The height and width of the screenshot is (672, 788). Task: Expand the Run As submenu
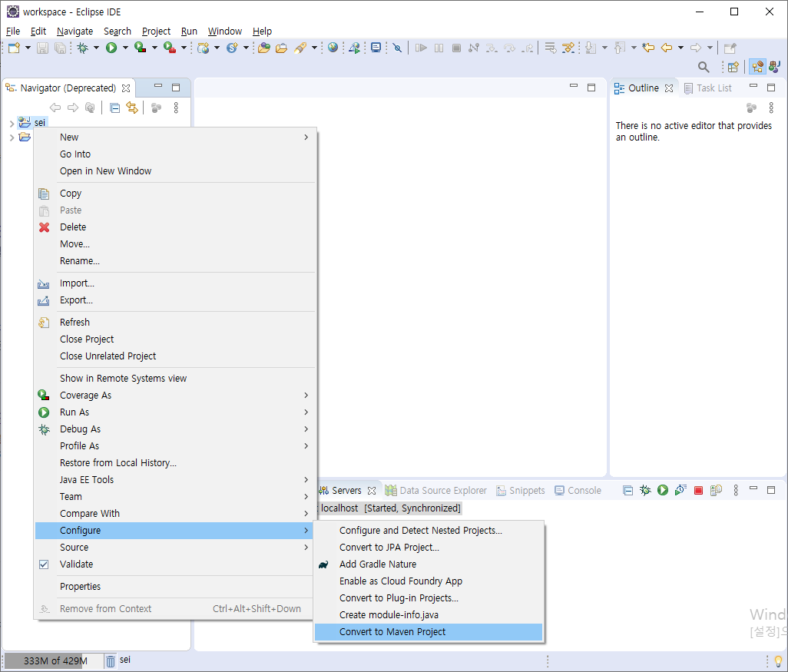pyautogui.click(x=174, y=412)
